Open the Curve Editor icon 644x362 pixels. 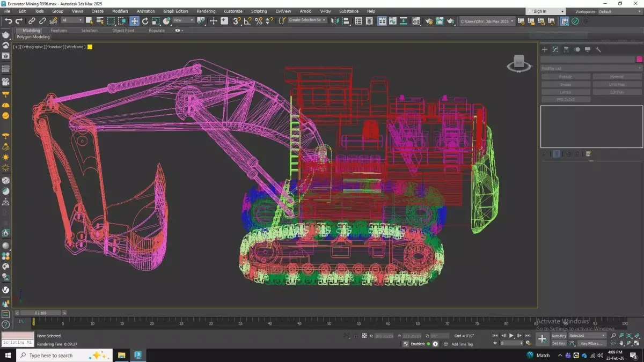pyautogui.click(x=393, y=21)
